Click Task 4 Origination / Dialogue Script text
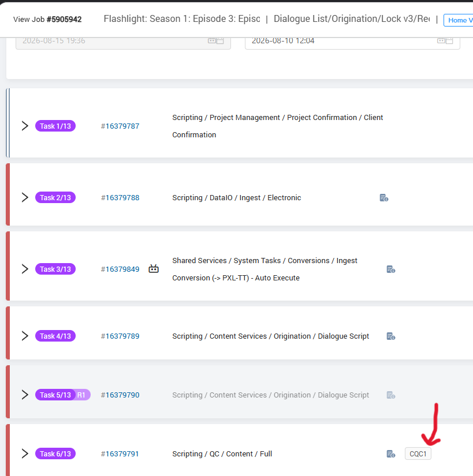The width and height of the screenshot is (473, 476). click(271, 336)
